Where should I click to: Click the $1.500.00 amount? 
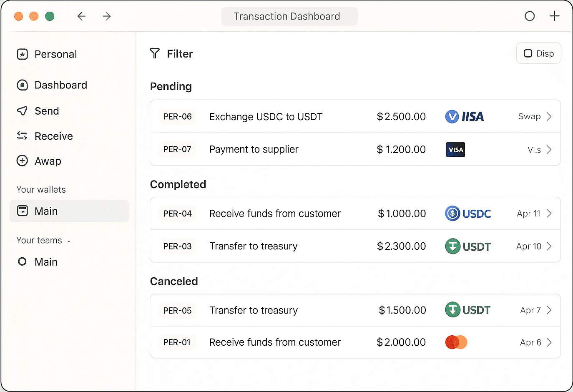pyautogui.click(x=402, y=310)
